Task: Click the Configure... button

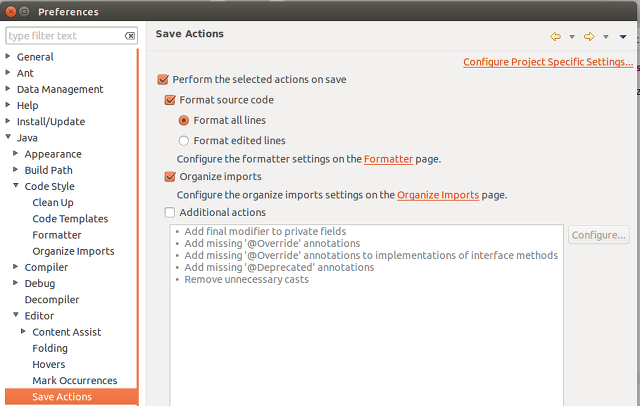Action: pyautogui.click(x=598, y=235)
